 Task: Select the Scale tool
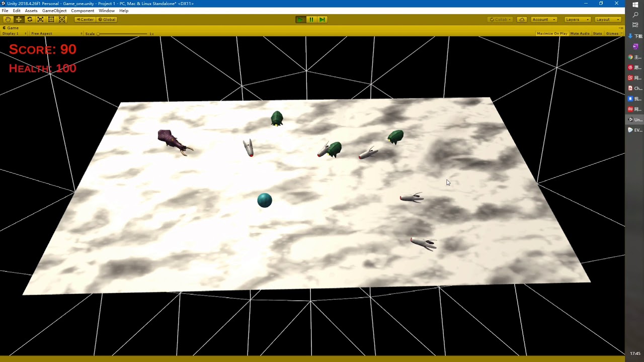(x=40, y=19)
